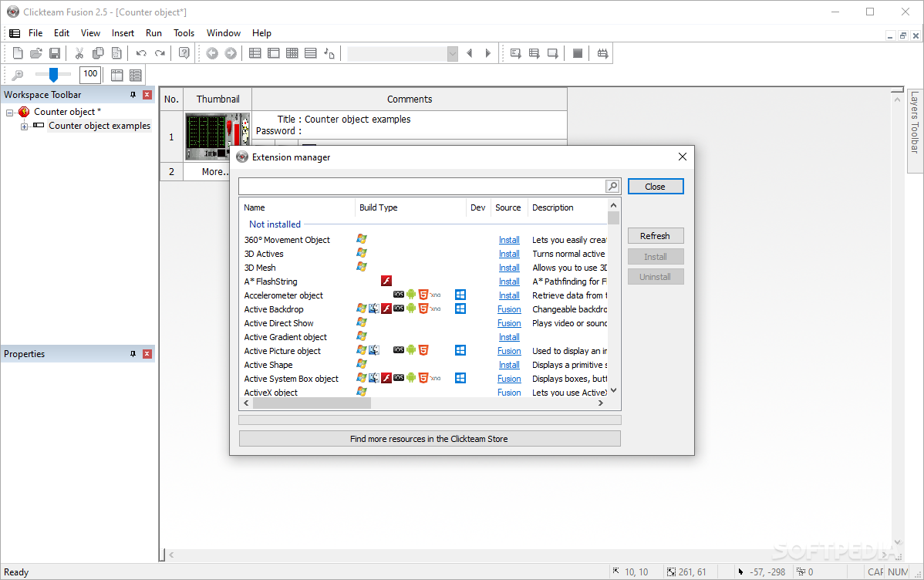Click Install link for 3D Mesh

pyautogui.click(x=509, y=268)
